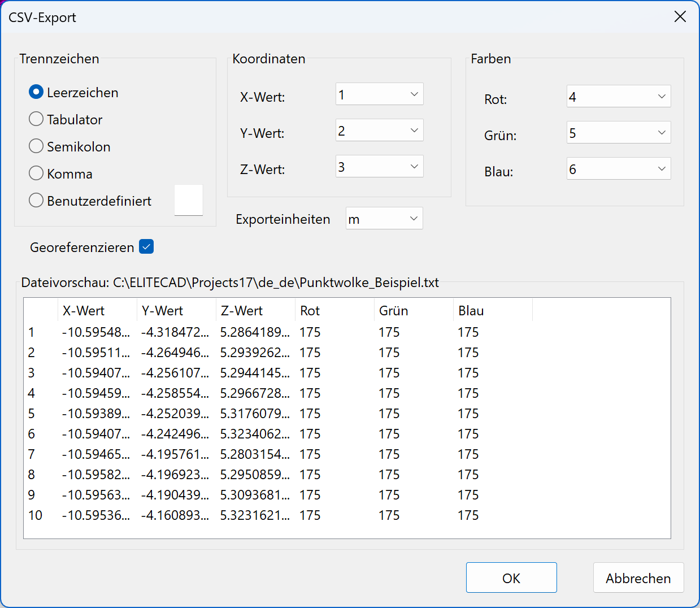The width and height of the screenshot is (700, 608).
Task: Pick Komma as the separator
Action: [x=36, y=173]
